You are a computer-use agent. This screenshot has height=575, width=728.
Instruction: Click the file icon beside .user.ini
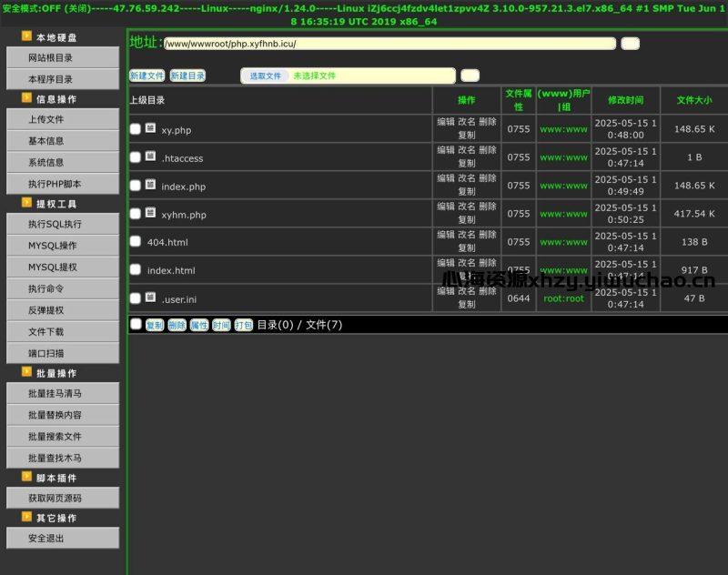pos(150,298)
